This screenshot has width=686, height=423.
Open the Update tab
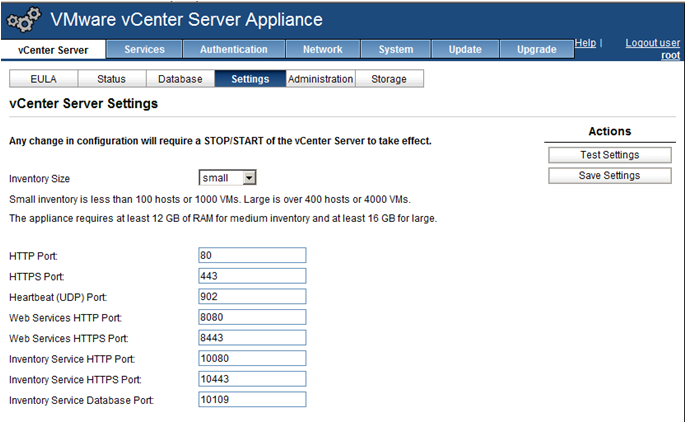point(465,50)
